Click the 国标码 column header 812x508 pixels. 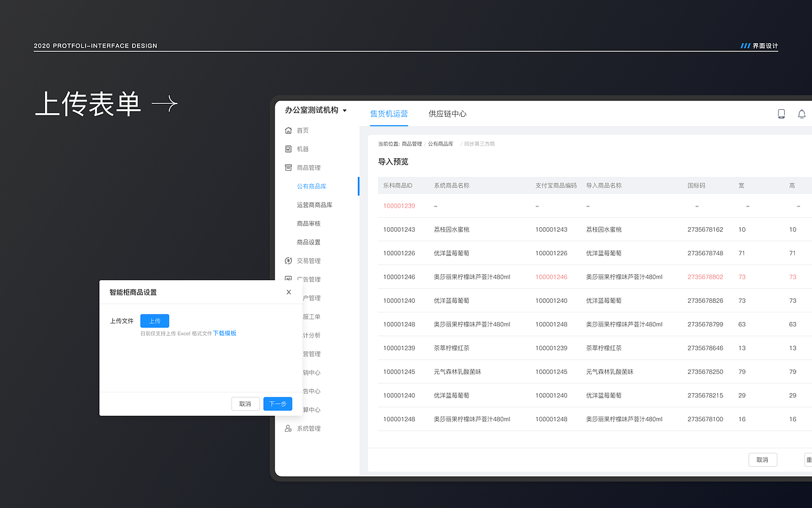click(697, 185)
